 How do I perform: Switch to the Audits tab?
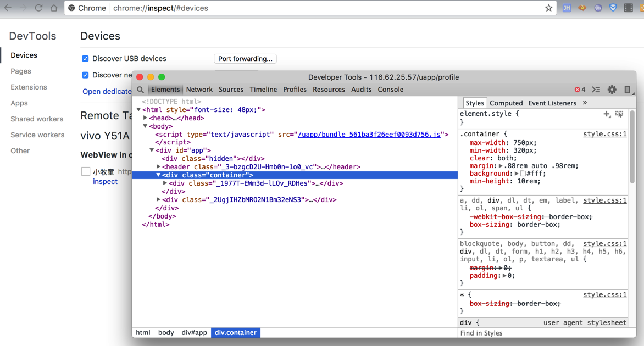pos(361,90)
